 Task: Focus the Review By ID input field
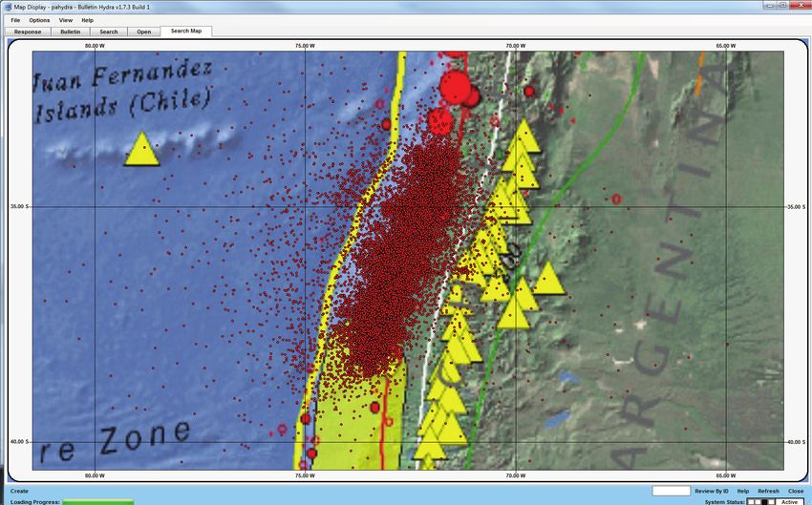click(x=671, y=491)
